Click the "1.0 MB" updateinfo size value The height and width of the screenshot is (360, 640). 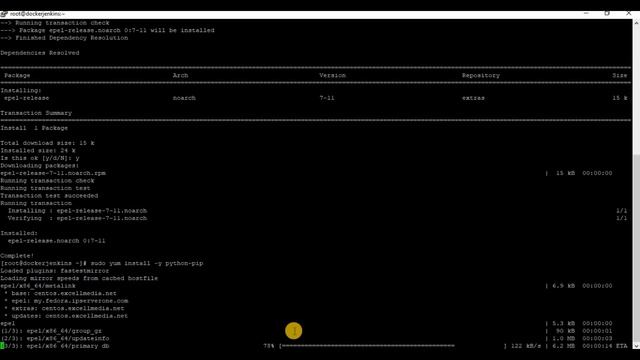[564, 338]
